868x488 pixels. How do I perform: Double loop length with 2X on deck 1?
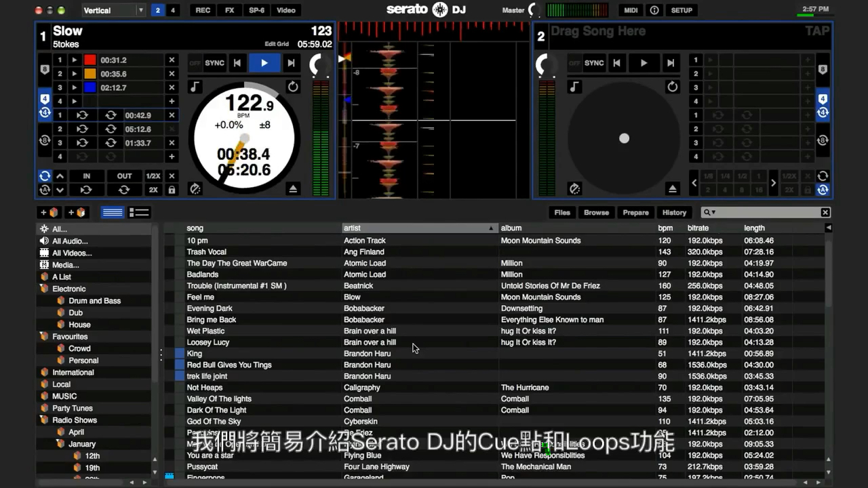[153, 190]
